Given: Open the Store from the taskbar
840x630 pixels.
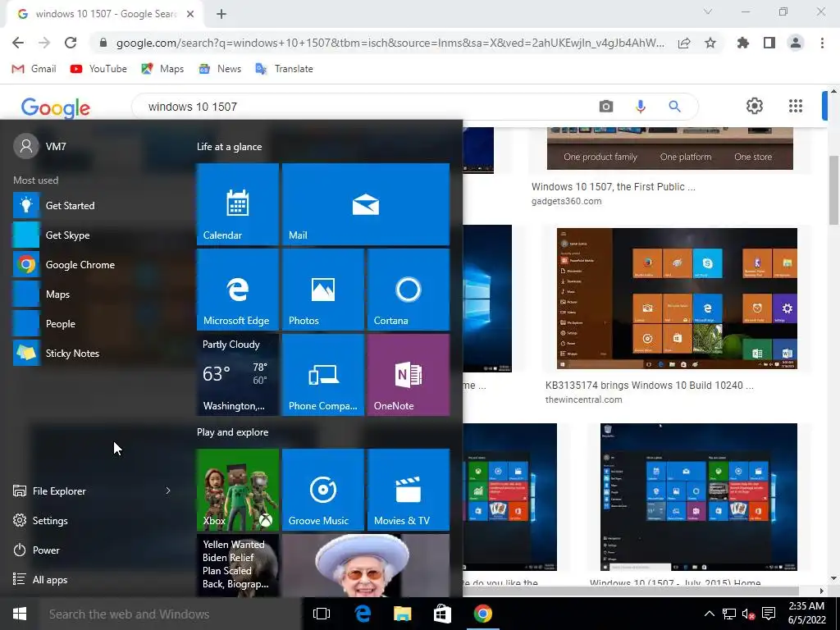Looking at the screenshot, I should click(442, 614).
